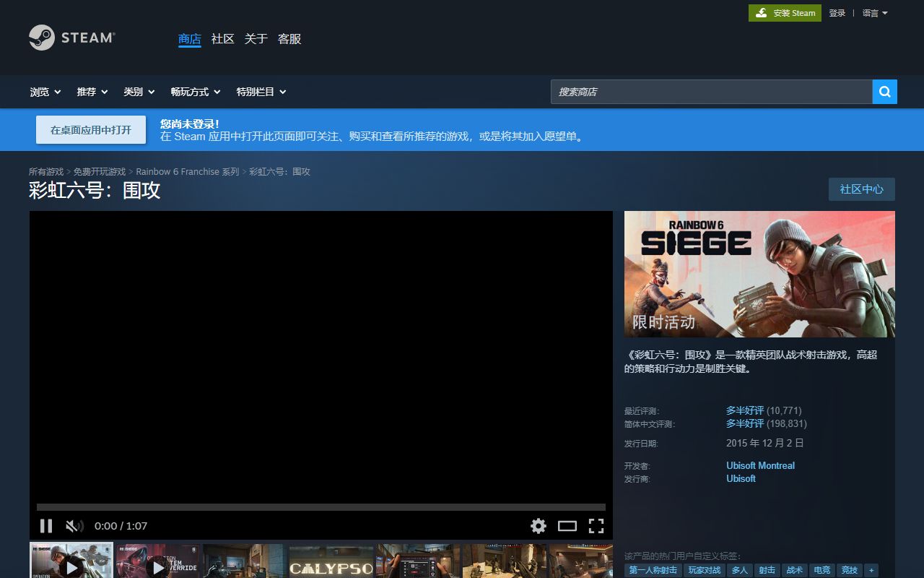Open the video settings gear
924x578 pixels.
click(x=539, y=526)
